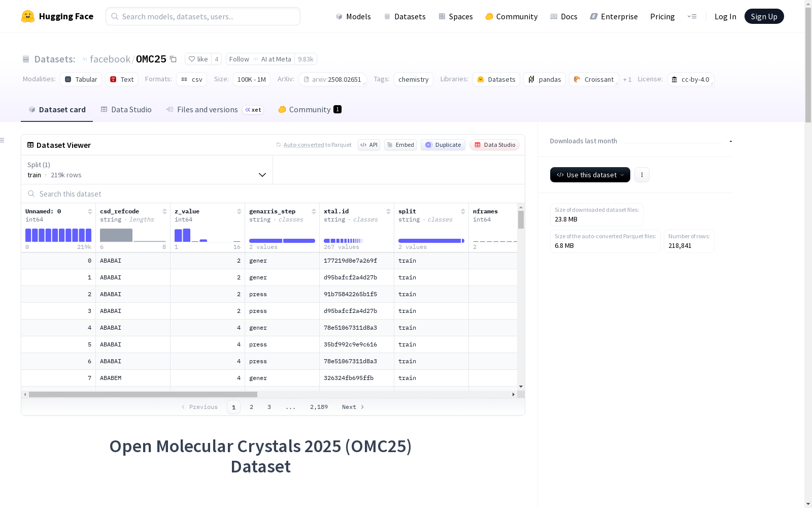This screenshot has width=812, height=508.
Task: Open the Community tab with 1 discussion
Action: tap(310, 110)
